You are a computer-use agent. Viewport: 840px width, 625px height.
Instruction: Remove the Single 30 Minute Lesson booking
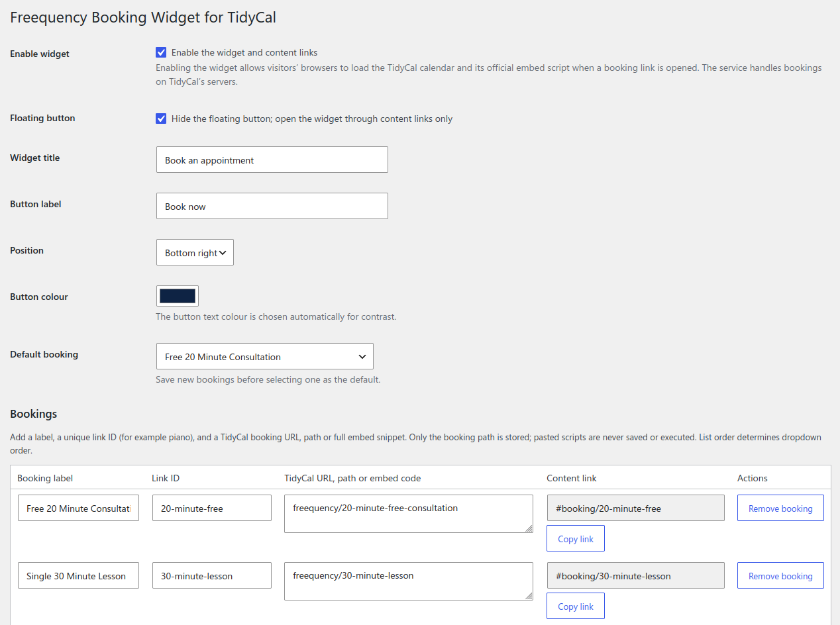pyautogui.click(x=780, y=575)
